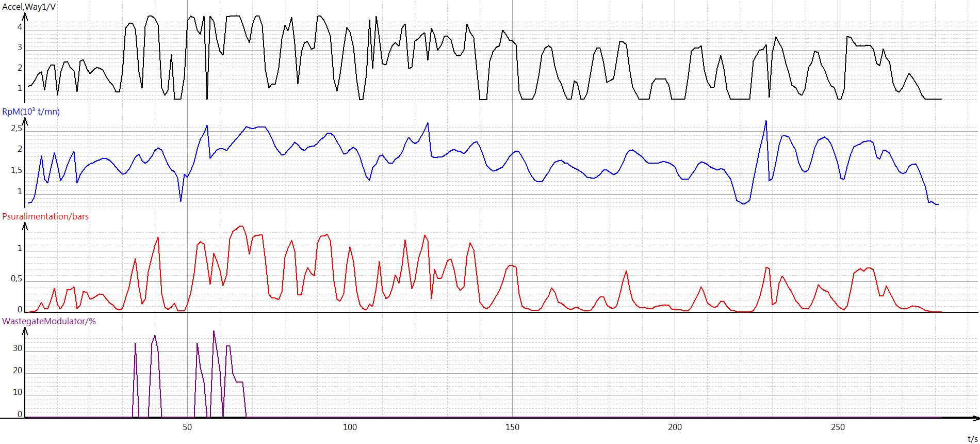Click the 4 tick on Accel axis

tap(20, 27)
